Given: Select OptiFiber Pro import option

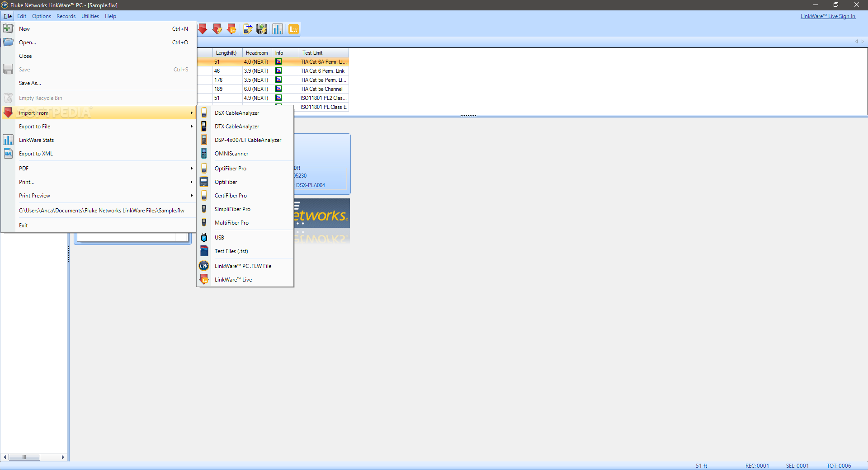Looking at the screenshot, I should 245,169.
